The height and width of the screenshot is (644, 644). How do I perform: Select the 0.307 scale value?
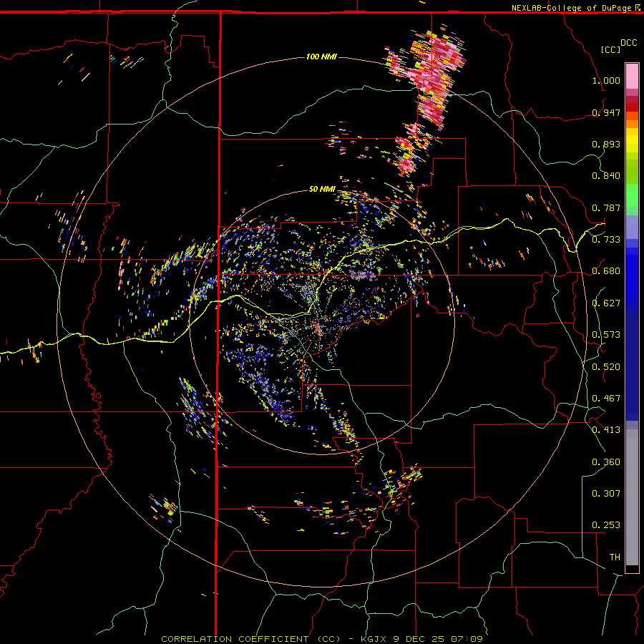(606, 494)
